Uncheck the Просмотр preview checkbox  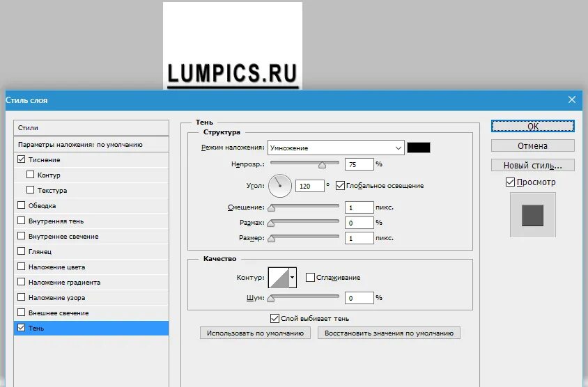point(510,182)
